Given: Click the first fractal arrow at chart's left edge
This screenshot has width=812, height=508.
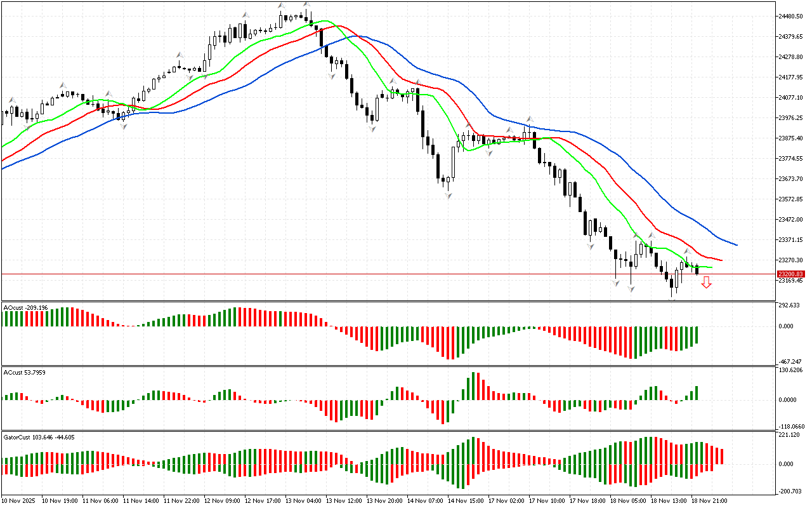Looking at the screenshot, I should (11, 100).
